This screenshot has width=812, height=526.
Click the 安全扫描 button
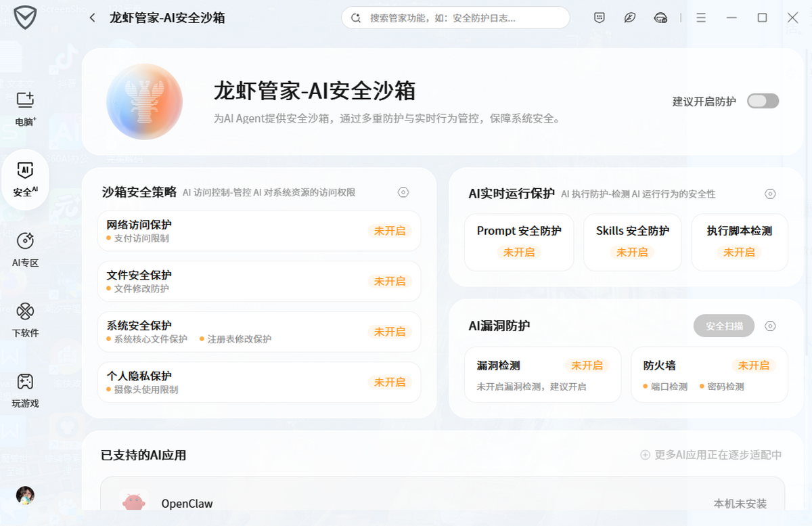[723, 326]
